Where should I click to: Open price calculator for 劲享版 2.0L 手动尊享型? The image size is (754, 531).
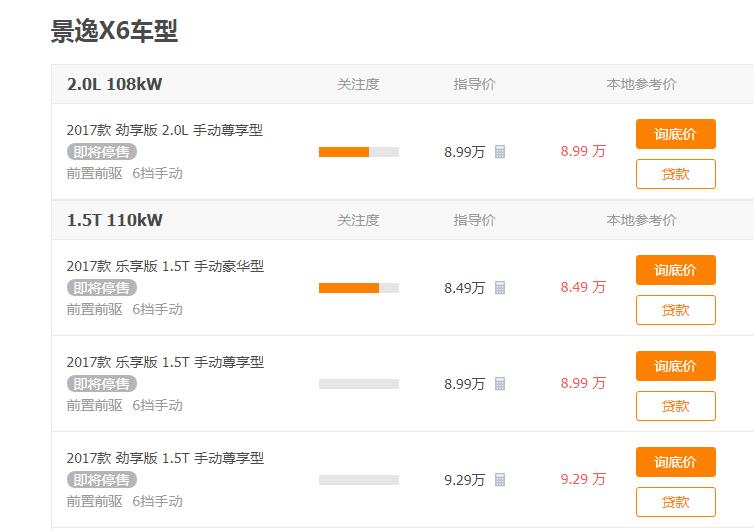[500, 152]
